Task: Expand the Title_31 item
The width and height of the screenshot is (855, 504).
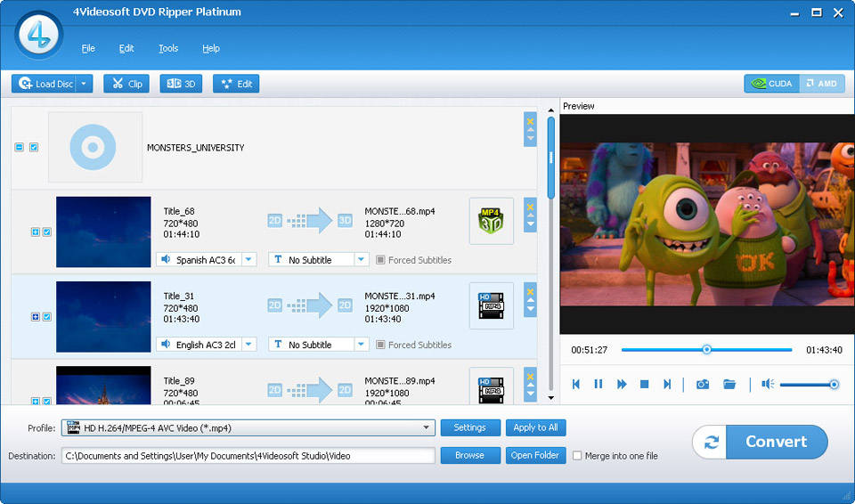Action: [x=36, y=317]
